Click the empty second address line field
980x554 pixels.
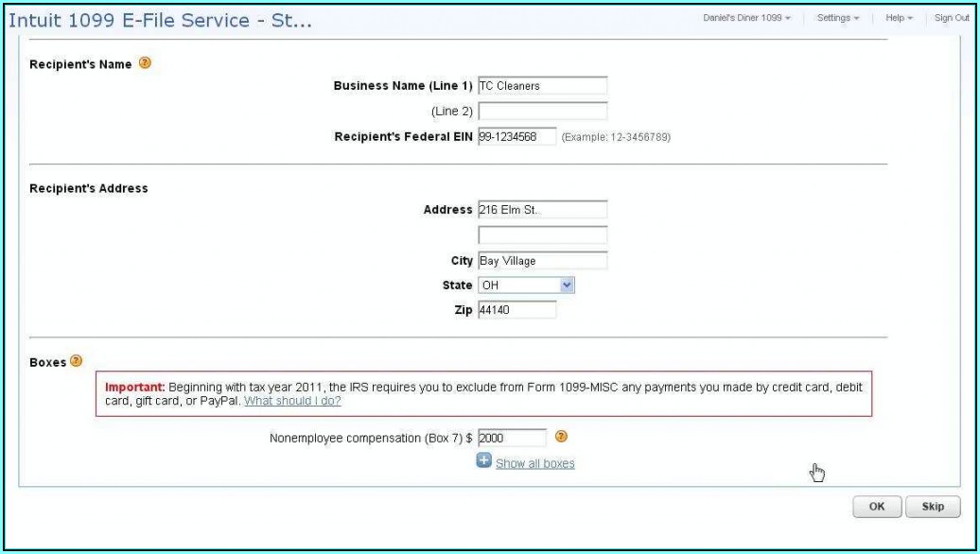[542, 235]
